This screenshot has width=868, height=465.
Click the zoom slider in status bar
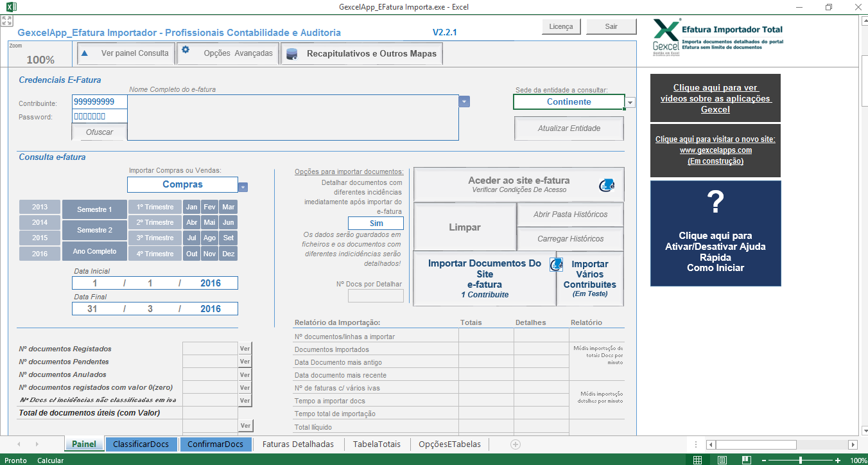pyautogui.click(x=800, y=460)
